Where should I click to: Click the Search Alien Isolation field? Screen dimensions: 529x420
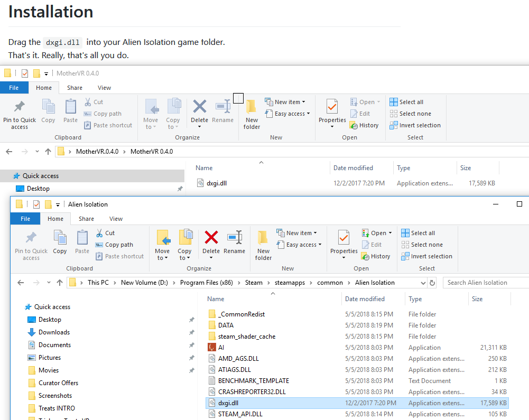coord(486,283)
